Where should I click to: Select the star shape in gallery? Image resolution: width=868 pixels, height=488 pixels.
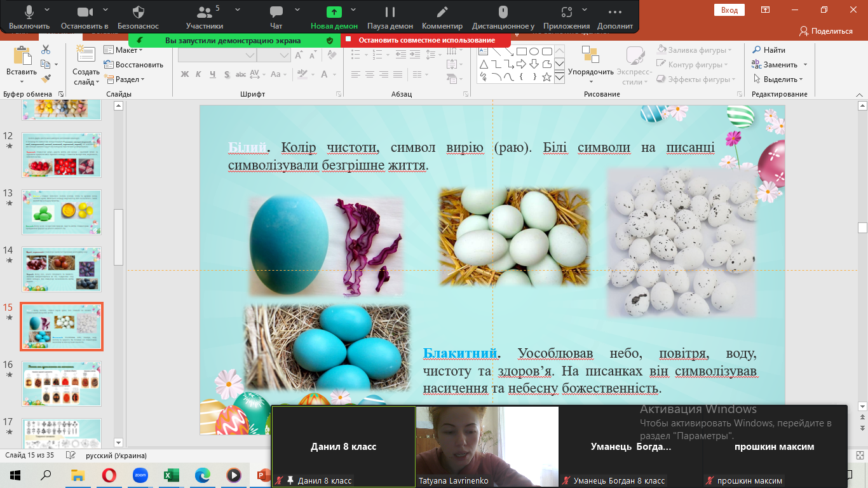[548, 77]
